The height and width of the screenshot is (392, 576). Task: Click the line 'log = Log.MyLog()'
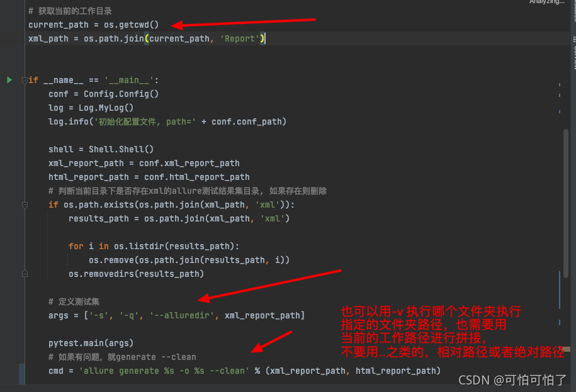coord(91,108)
